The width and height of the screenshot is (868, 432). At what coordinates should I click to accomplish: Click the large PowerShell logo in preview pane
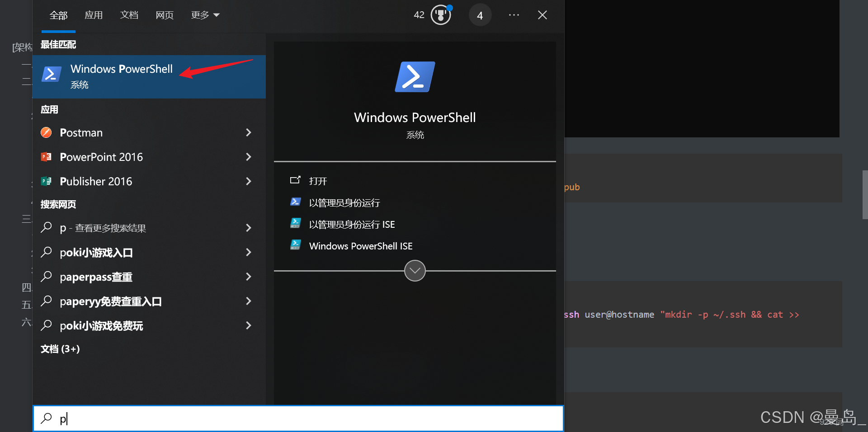[415, 77]
